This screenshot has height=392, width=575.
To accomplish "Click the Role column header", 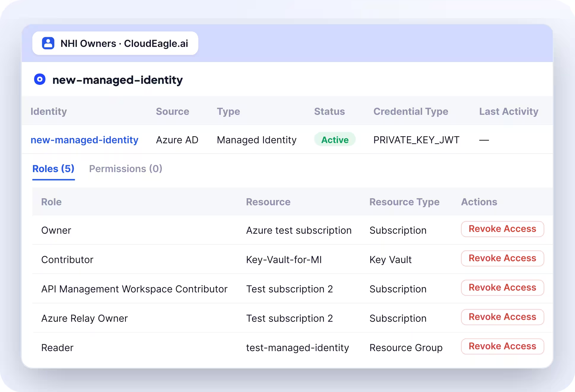I will pyautogui.click(x=51, y=202).
